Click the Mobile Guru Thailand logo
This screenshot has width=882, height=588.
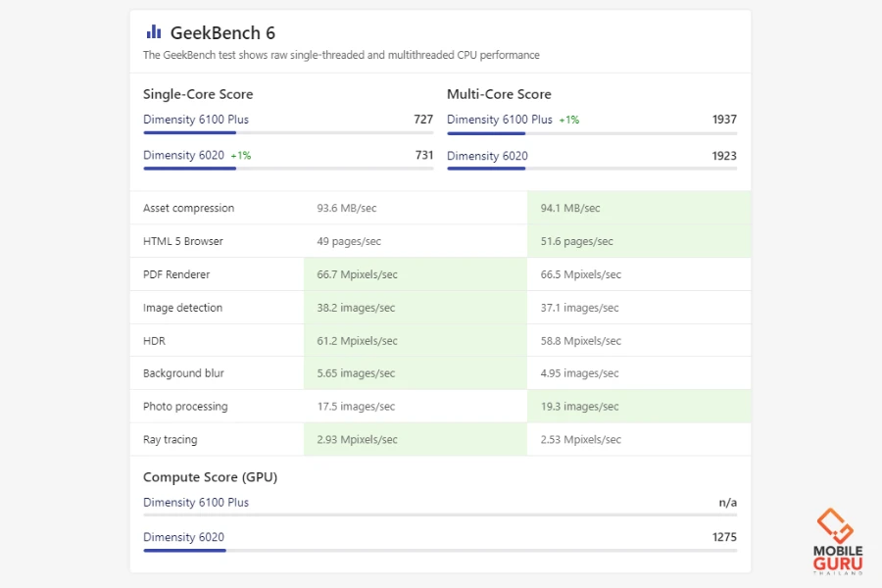pyautogui.click(x=837, y=541)
